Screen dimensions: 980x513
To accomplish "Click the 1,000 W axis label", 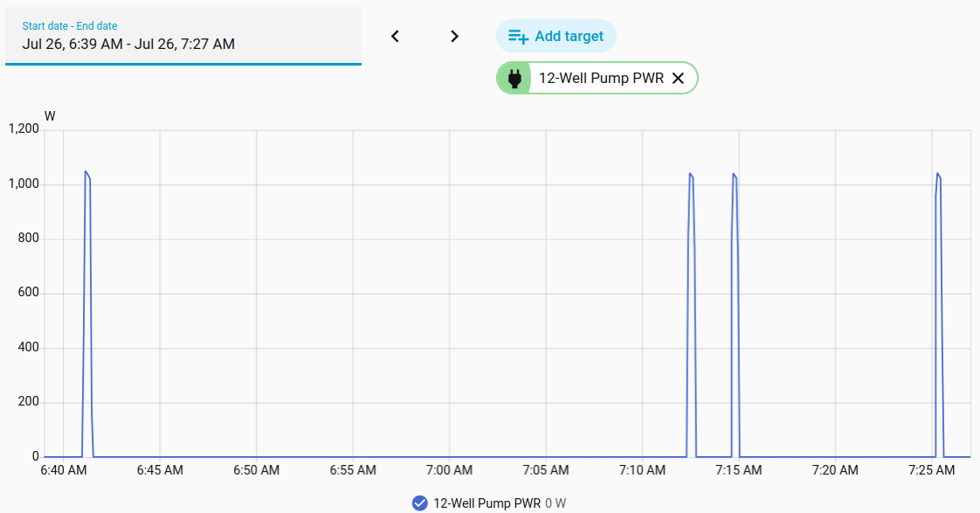I will pyautogui.click(x=24, y=184).
